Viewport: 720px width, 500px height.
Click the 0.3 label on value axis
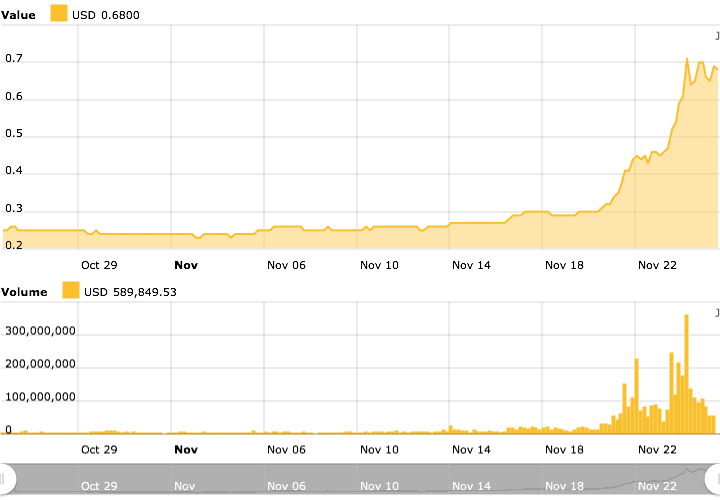[14, 208]
